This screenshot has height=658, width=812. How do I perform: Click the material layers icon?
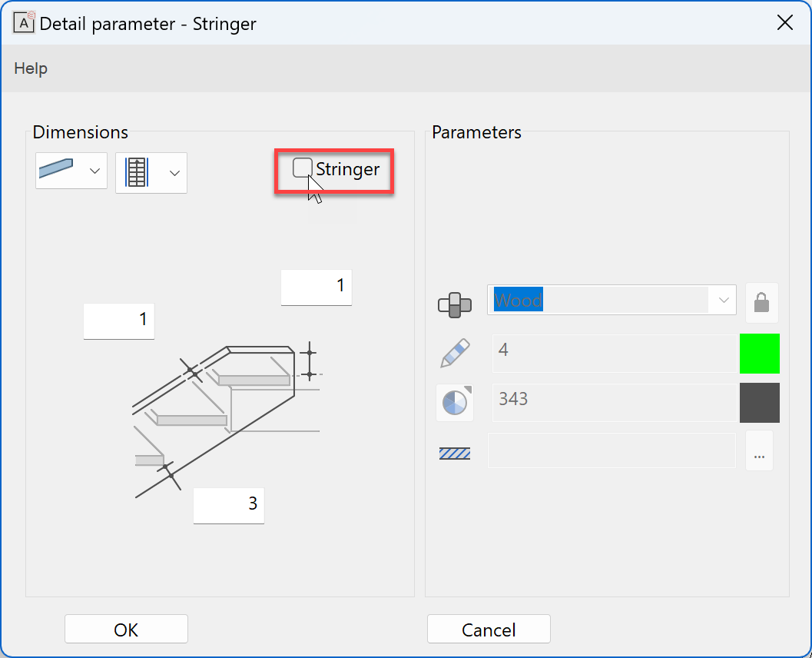point(454,304)
